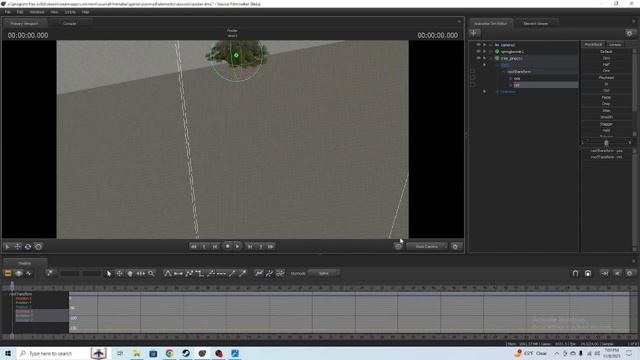This screenshot has height=360, width=640.
Task: Click the eyedropper-style icon in graph toolbar
Action: tap(242, 273)
